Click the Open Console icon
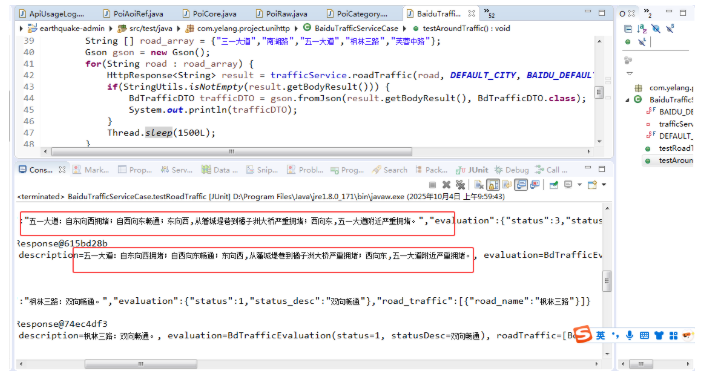 [592, 185]
